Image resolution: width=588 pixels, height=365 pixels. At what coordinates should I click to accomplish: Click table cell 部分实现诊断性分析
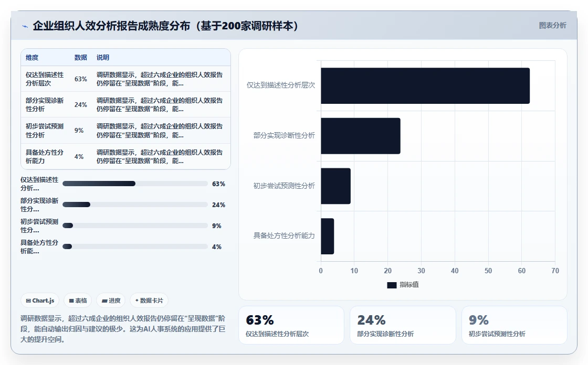(x=45, y=104)
